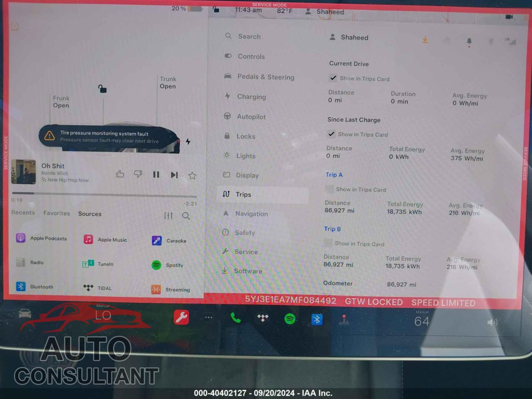532x399 pixels.
Task: Tap the volume speaker icon
Action: coord(492,322)
